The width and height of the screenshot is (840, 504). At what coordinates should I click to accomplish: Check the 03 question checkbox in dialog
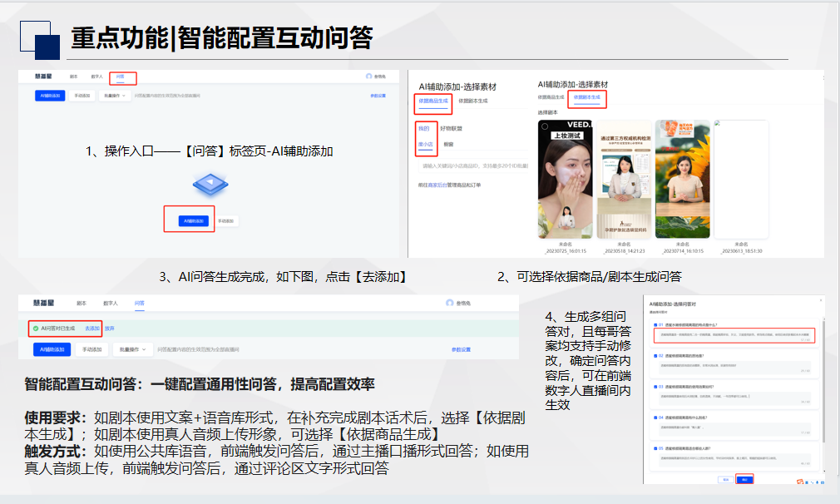coord(656,387)
